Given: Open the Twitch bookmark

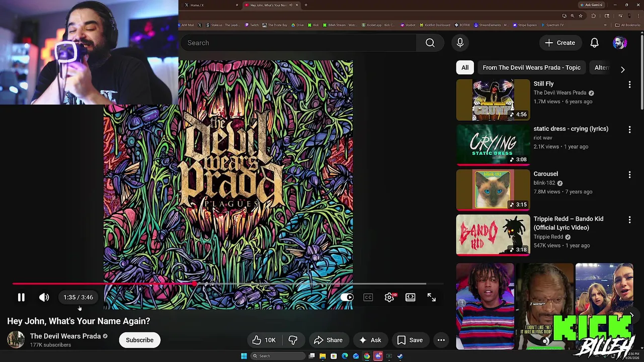Looking at the screenshot, I should point(252,25).
